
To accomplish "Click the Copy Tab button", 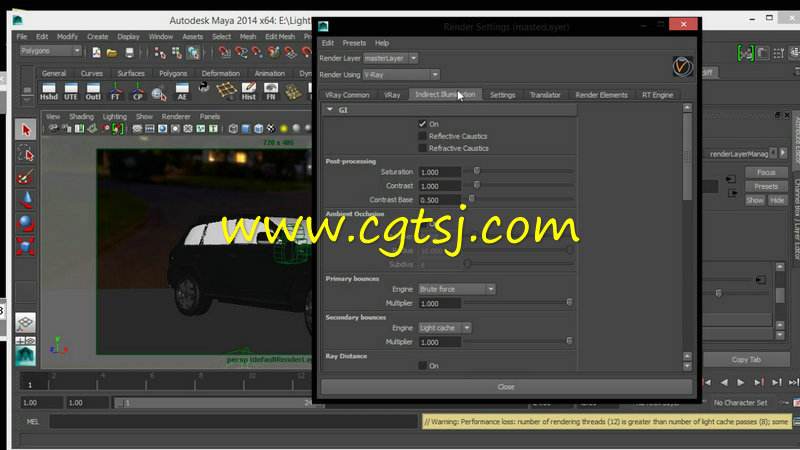I will point(746,360).
